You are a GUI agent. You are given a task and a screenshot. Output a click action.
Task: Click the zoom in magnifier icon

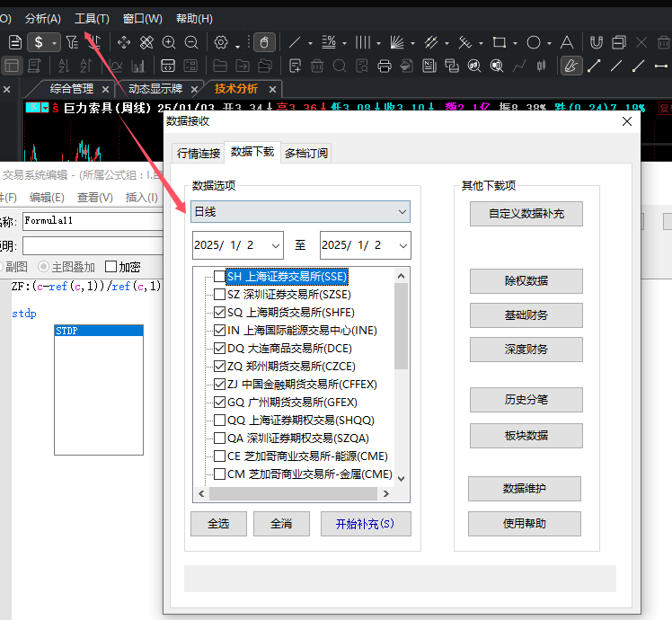click(169, 42)
